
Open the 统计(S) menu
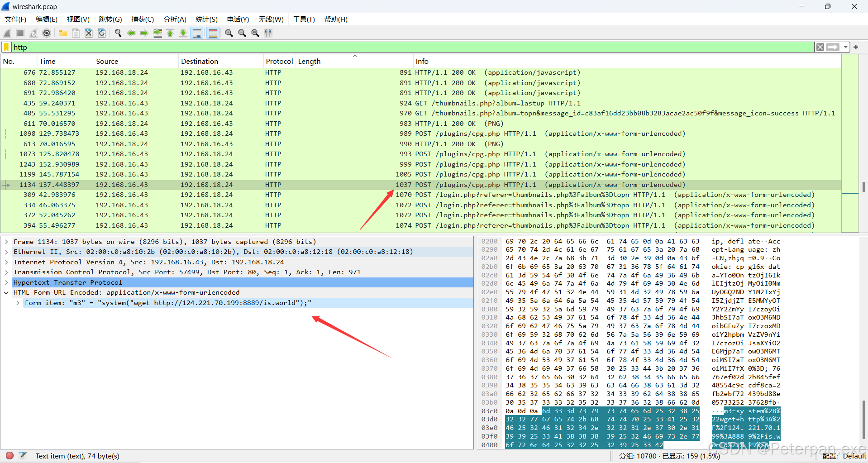tap(206, 19)
